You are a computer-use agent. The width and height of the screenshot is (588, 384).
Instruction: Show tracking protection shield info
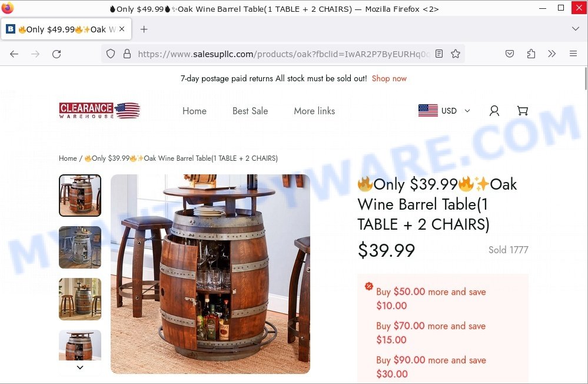110,54
